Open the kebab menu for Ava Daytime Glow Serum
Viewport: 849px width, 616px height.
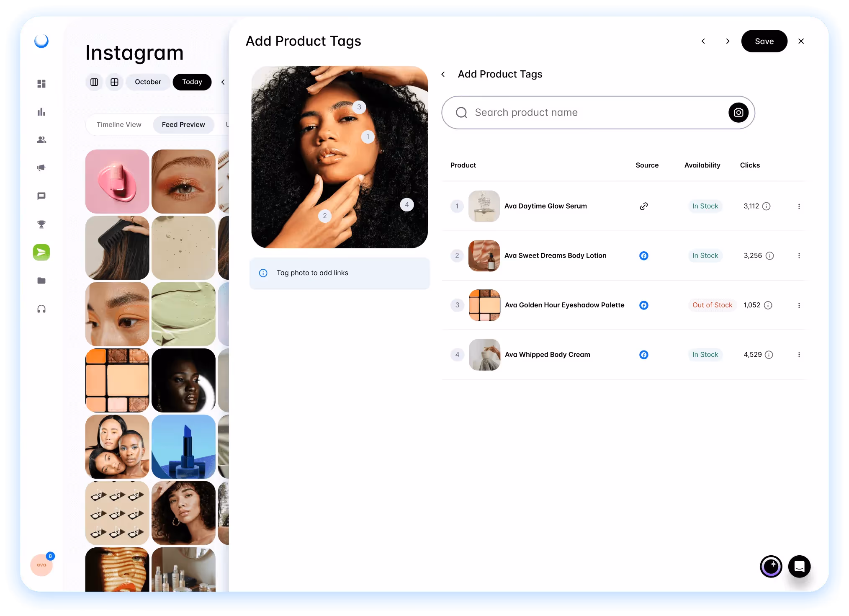[799, 206]
